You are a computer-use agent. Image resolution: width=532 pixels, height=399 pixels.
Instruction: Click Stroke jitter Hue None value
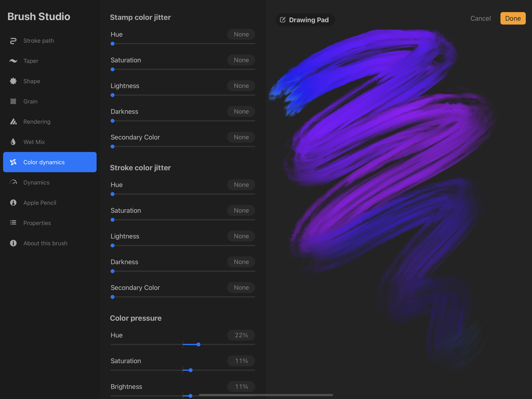[x=241, y=185]
